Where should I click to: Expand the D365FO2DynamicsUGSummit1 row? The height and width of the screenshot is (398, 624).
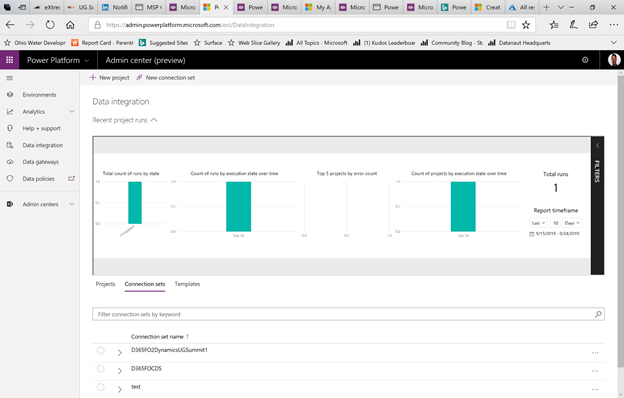(x=120, y=353)
